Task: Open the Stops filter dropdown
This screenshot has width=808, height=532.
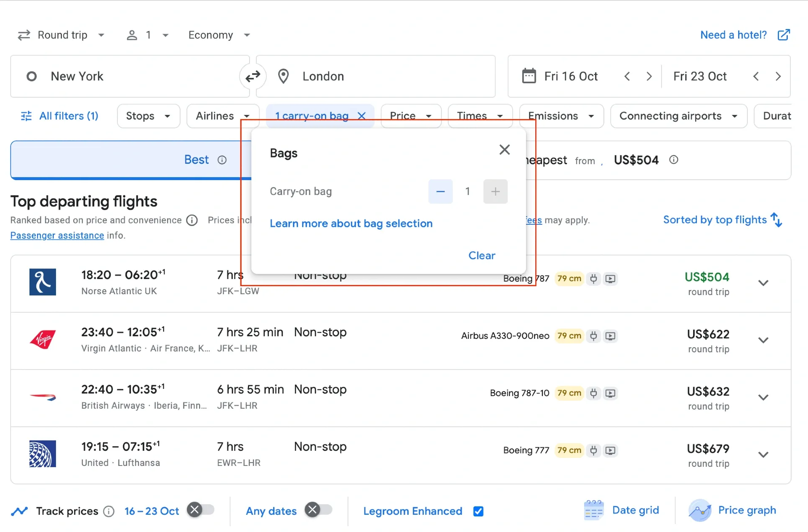Action: (x=148, y=116)
